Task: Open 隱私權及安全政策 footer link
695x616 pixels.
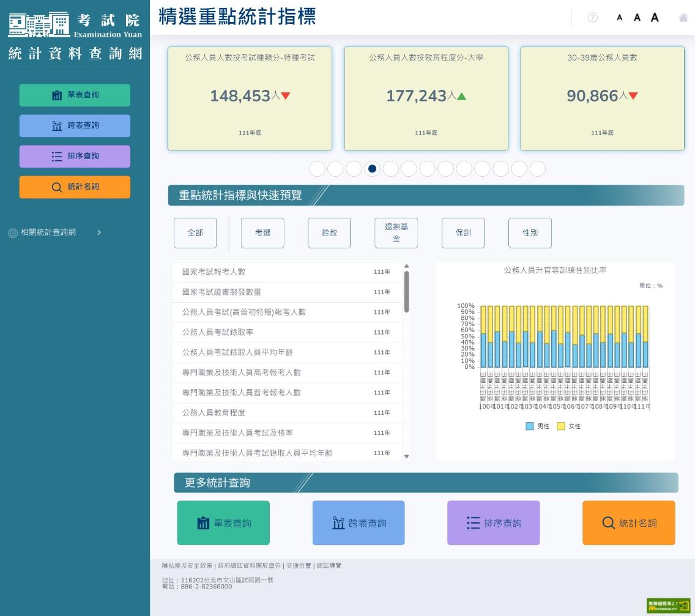Action: (x=187, y=566)
